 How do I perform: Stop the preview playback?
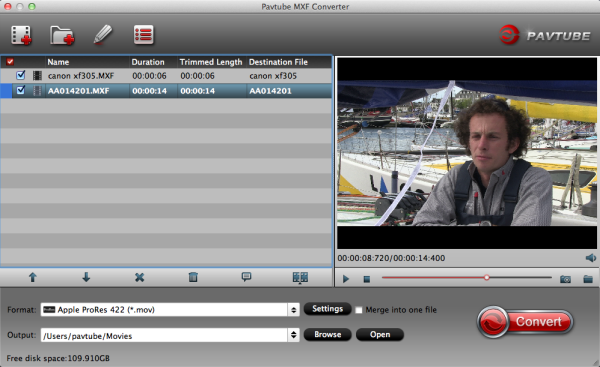coord(367,279)
